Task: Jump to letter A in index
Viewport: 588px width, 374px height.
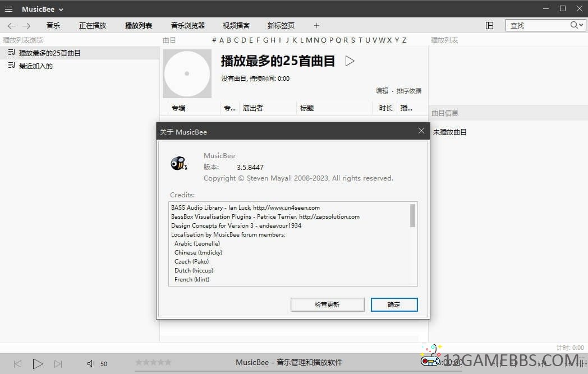Action: tap(222, 40)
